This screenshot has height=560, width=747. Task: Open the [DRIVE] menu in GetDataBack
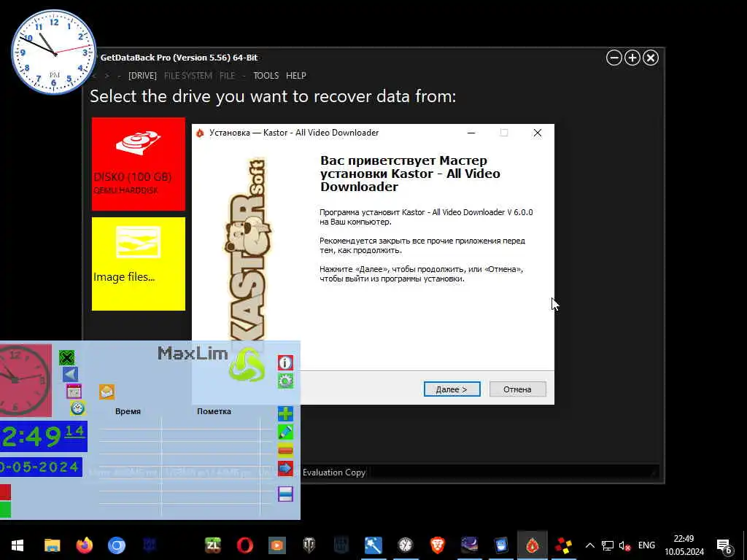click(x=142, y=76)
